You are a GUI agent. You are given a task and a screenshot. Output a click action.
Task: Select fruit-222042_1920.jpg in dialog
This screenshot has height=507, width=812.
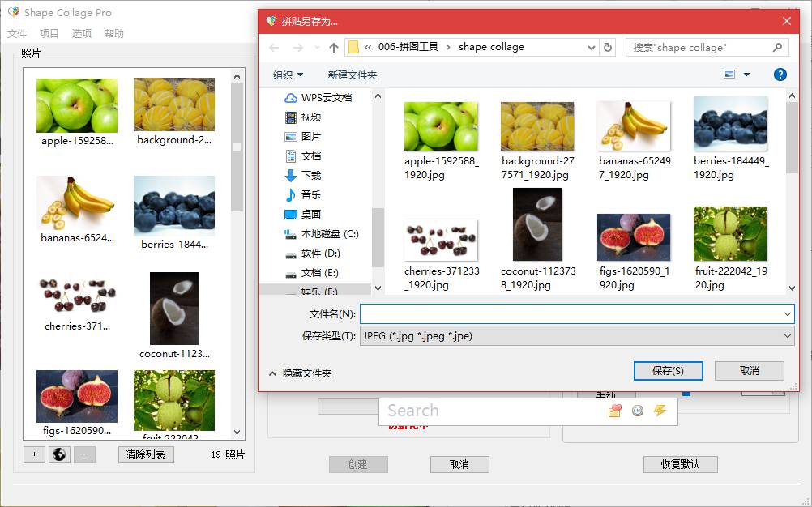(x=730, y=249)
